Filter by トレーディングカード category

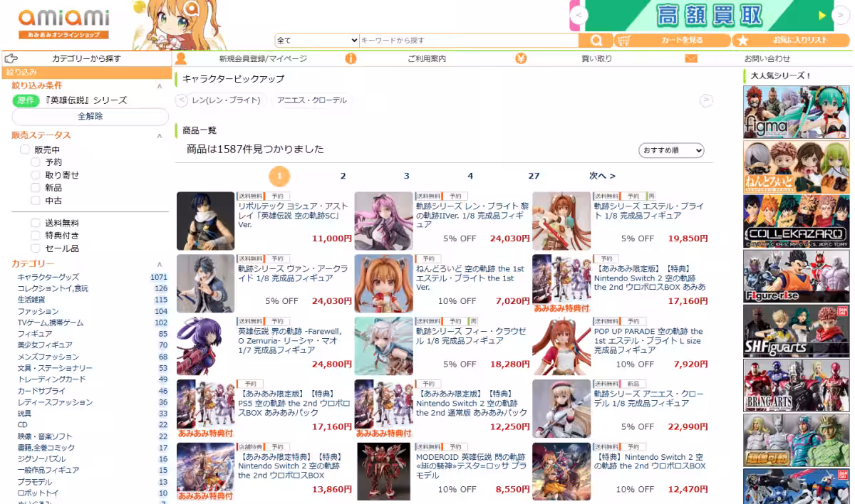[51, 379]
